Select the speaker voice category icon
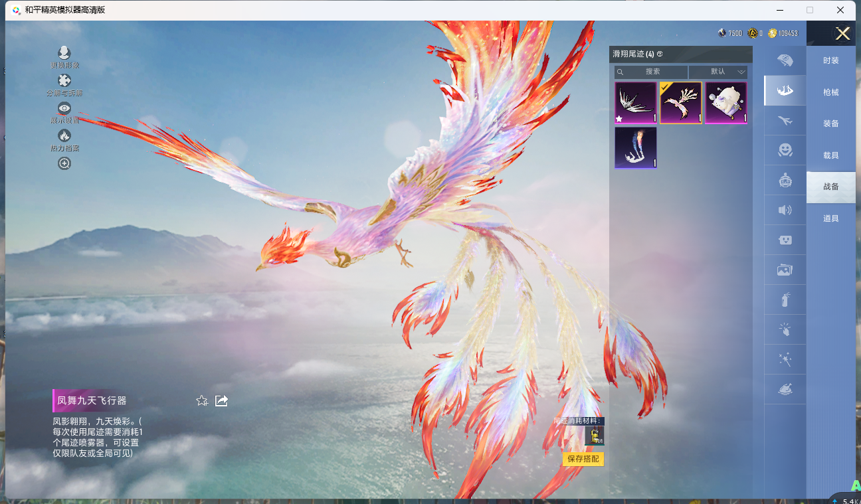Screen dimensions: 861x504 (x=785, y=210)
